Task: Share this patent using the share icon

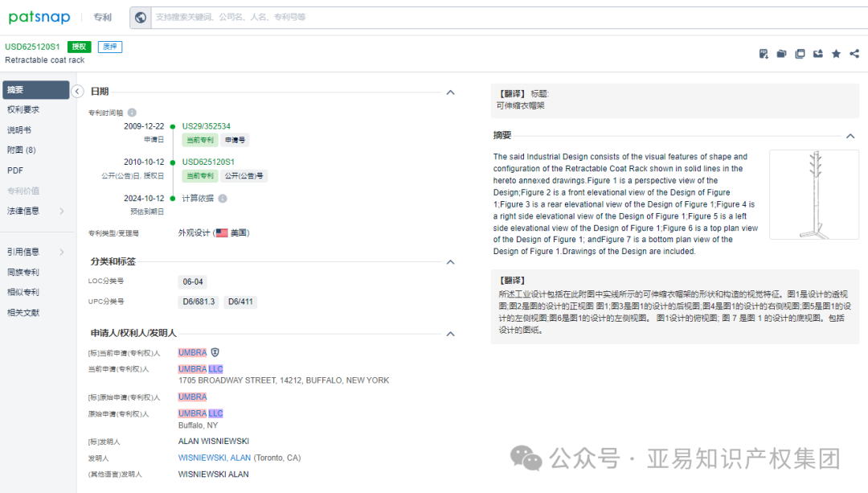Action: [x=854, y=54]
